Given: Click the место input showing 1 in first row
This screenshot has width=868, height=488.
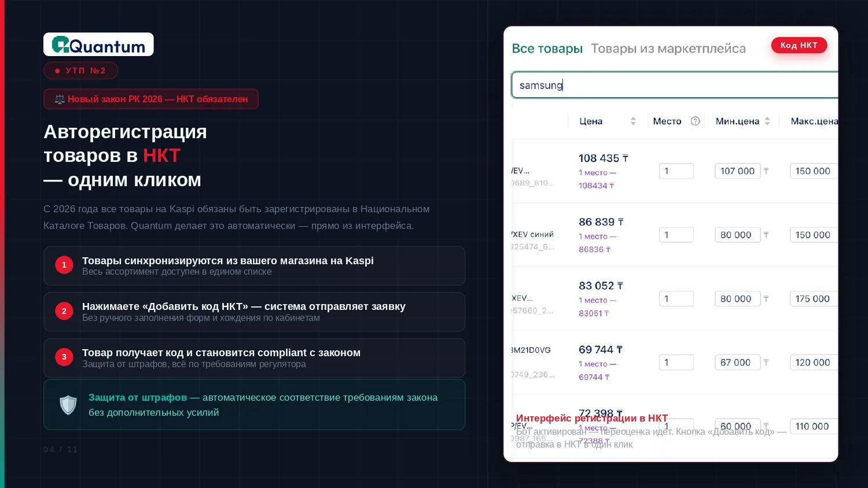Looking at the screenshot, I should coord(676,171).
